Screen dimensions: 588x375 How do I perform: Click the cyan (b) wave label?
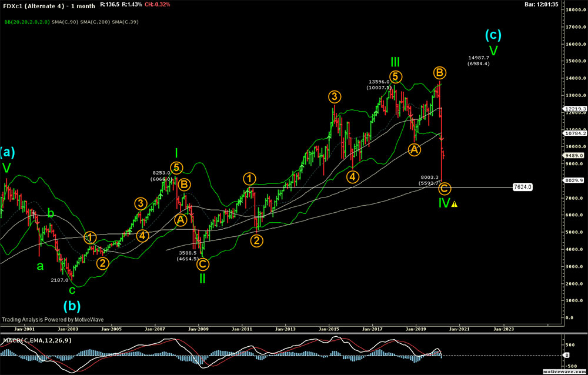coord(72,306)
